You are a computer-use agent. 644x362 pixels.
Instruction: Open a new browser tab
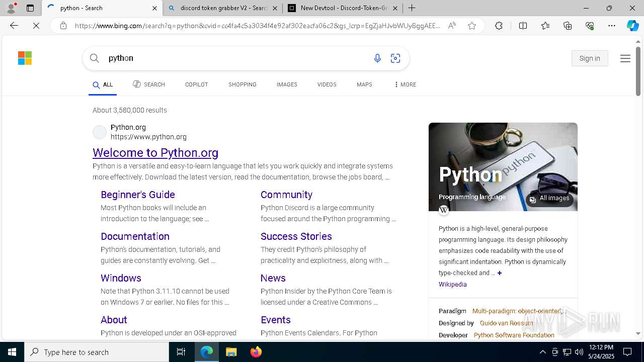(412, 8)
